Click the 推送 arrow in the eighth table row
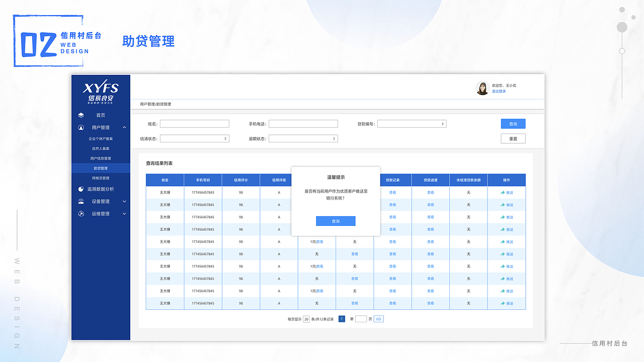This screenshot has height=362, width=644. tap(503, 279)
